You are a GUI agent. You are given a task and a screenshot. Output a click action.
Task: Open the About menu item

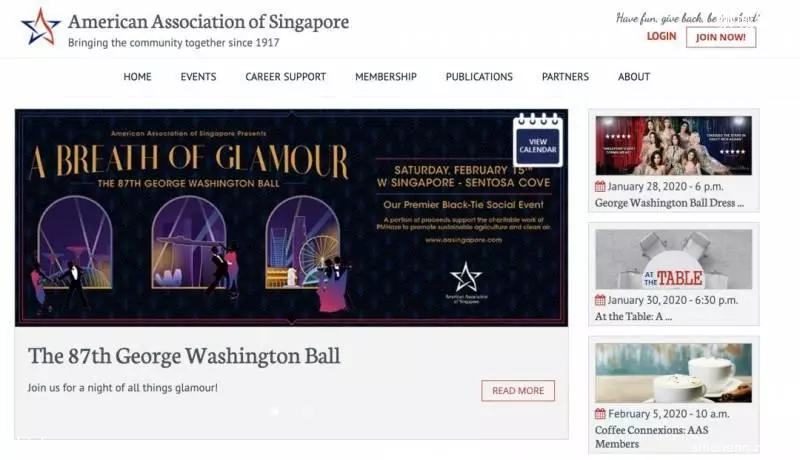pyautogui.click(x=634, y=76)
